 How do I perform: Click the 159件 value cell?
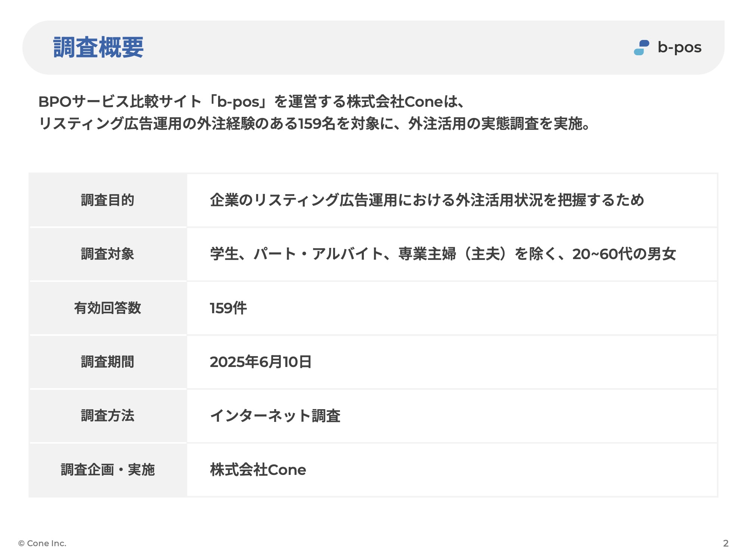[x=452, y=308]
